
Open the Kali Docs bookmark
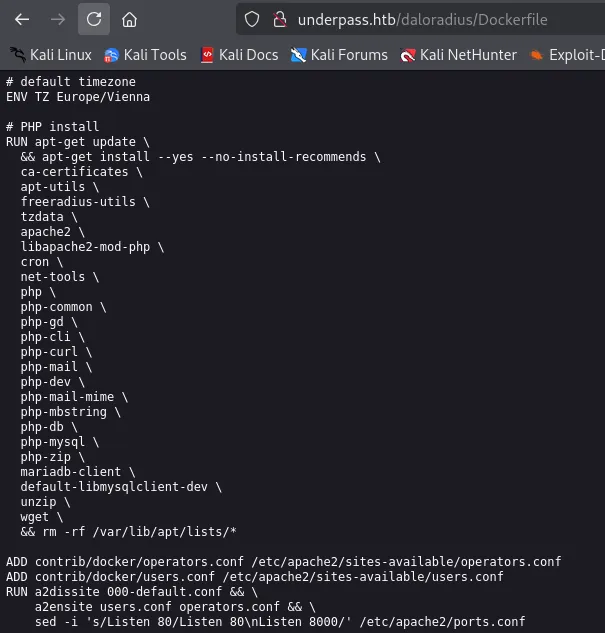pyautogui.click(x=240, y=55)
